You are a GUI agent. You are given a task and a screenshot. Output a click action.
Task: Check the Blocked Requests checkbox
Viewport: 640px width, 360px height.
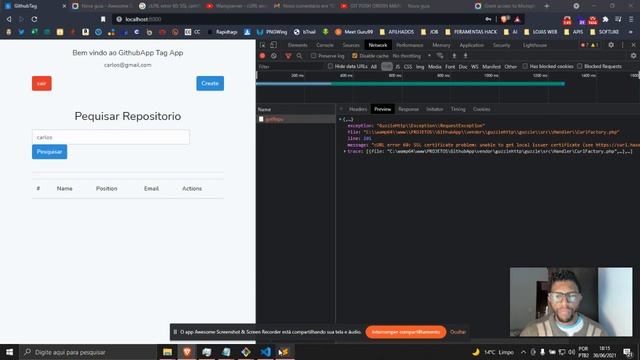(580, 66)
